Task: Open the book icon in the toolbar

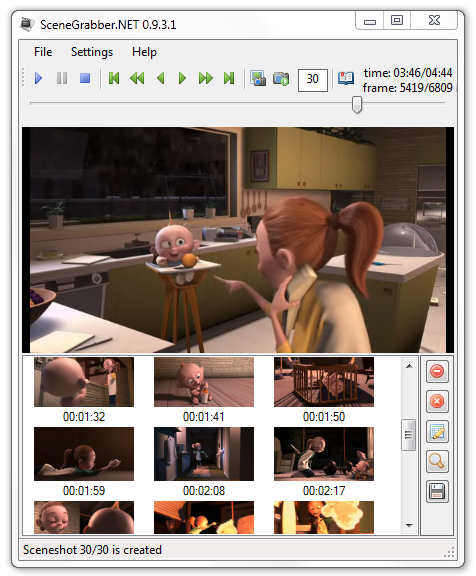Action: pos(346,78)
